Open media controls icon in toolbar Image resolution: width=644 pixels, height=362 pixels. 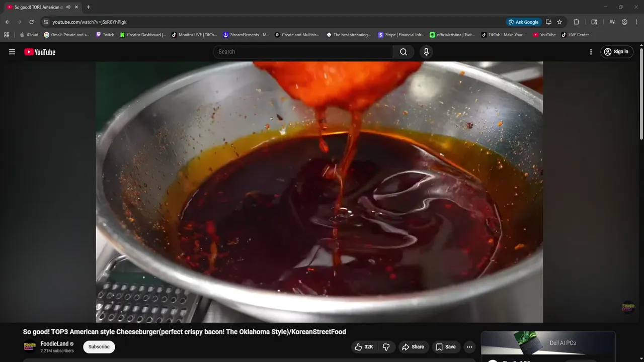pos(612,22)
